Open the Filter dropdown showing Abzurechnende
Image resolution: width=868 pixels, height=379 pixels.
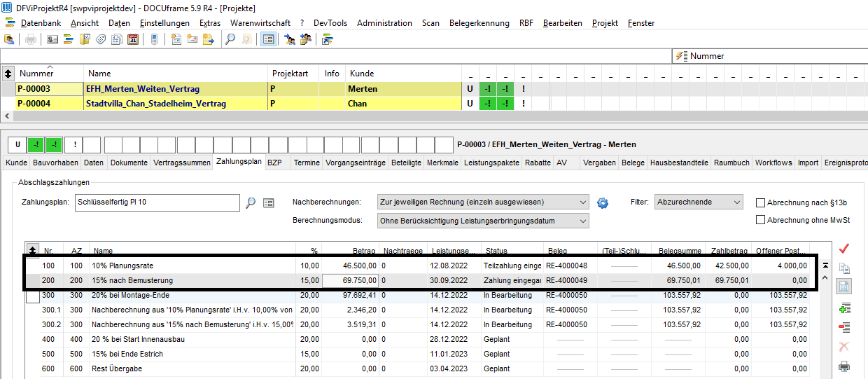[699, 202]
